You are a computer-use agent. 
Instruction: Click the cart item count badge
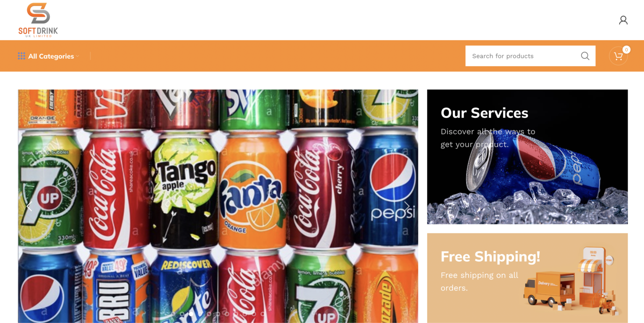pyautogui.click(x=626, y=49)
